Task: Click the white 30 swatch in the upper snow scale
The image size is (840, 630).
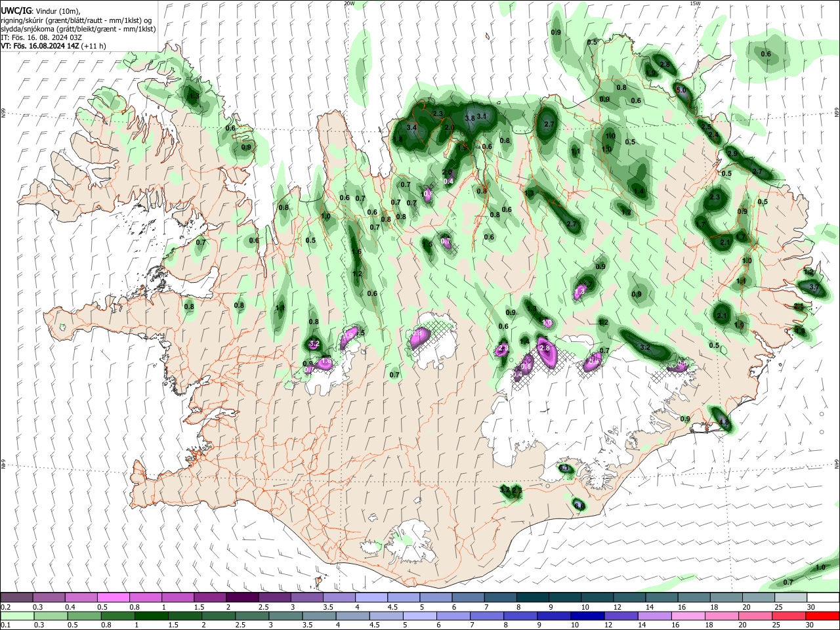Action: pyautogui.click(x=823, y=597)
